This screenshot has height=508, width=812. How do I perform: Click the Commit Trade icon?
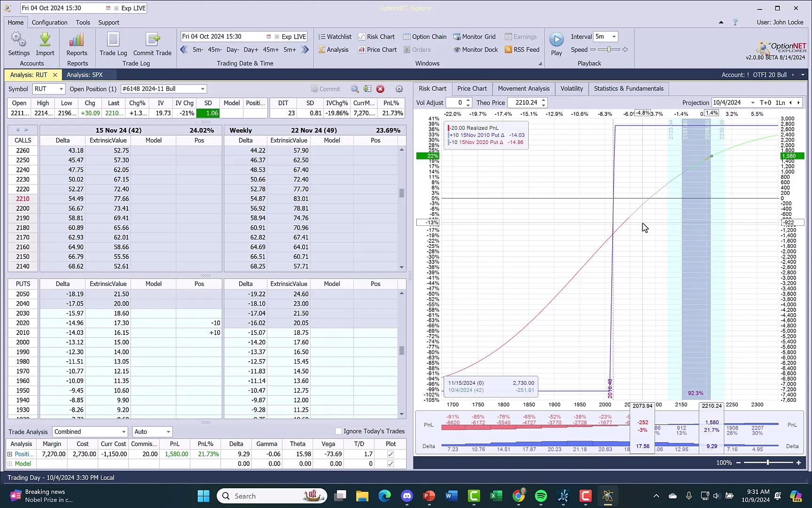(152, 44)
